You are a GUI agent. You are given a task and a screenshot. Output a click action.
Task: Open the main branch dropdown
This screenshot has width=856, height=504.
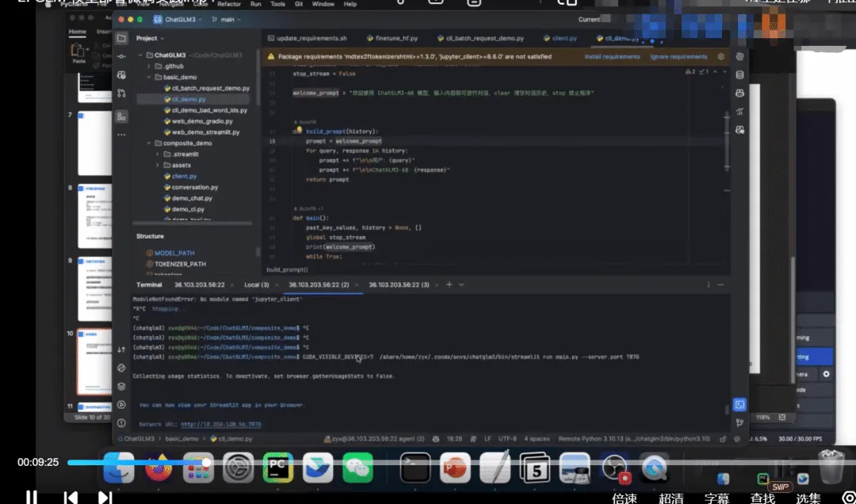point(226,19)
